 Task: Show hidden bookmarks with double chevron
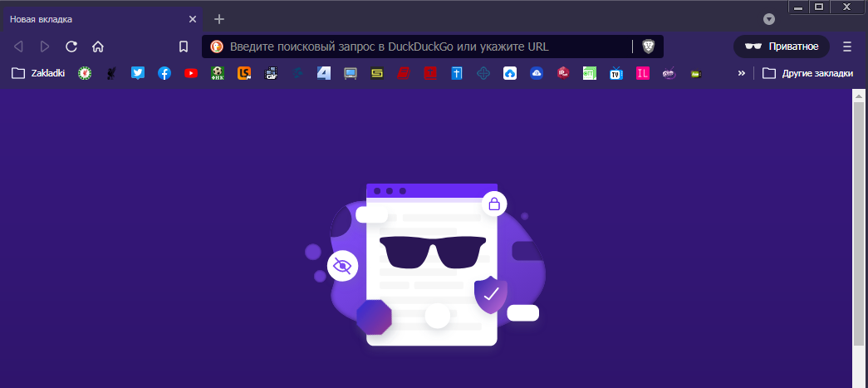[x=741, y=73]
